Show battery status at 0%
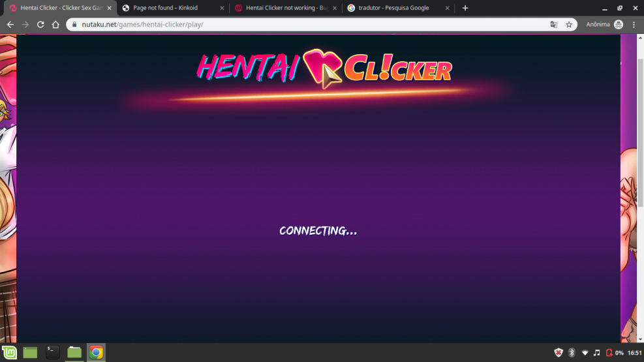 614,353
